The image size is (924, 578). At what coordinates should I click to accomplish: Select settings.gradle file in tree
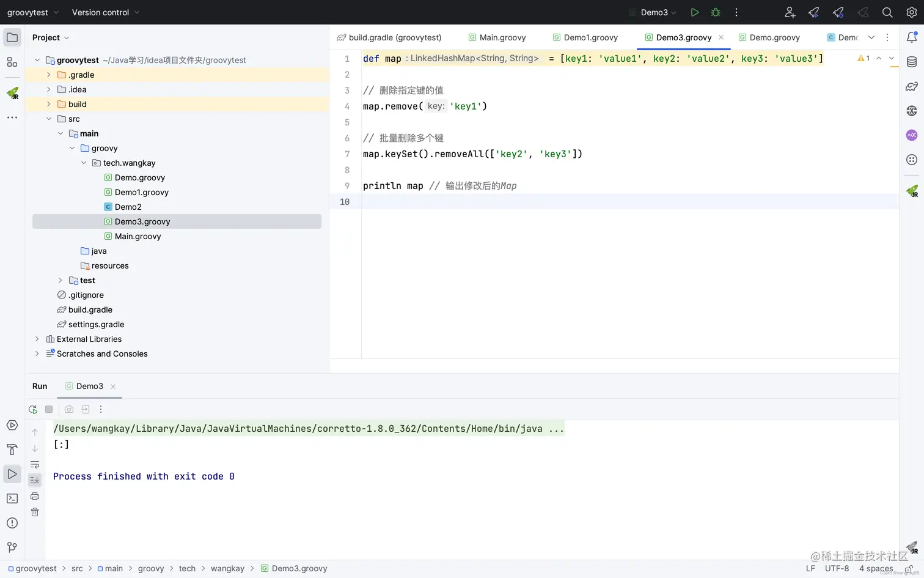[x=90, y=324]
